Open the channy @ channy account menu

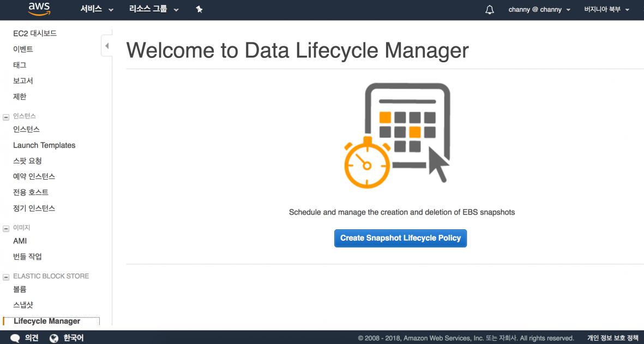point(539,10)
